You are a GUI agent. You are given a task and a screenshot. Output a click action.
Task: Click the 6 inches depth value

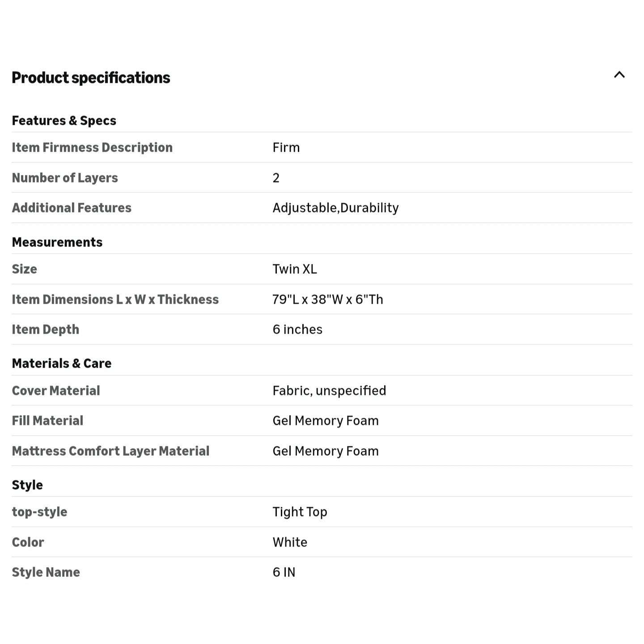tap(297, 330)
